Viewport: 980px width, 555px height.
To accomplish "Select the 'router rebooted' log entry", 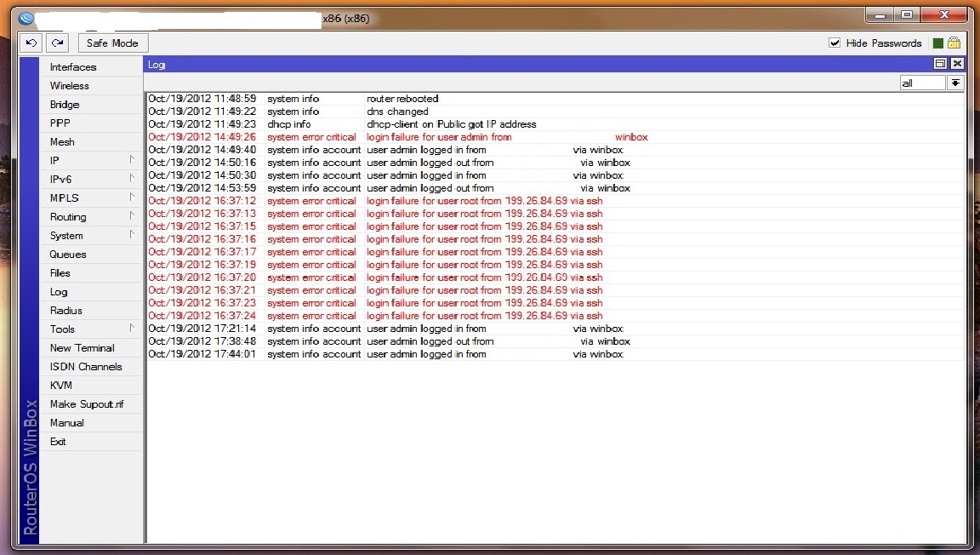I will 402,99.
